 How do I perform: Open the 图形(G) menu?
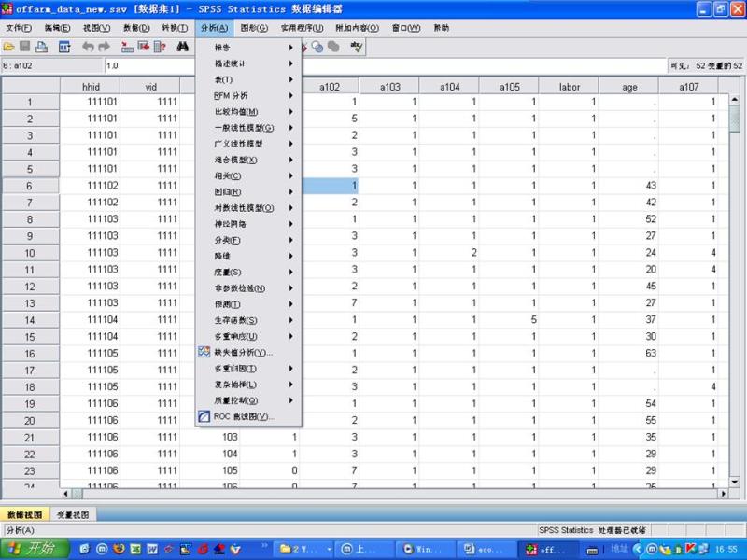click(254, 28)
